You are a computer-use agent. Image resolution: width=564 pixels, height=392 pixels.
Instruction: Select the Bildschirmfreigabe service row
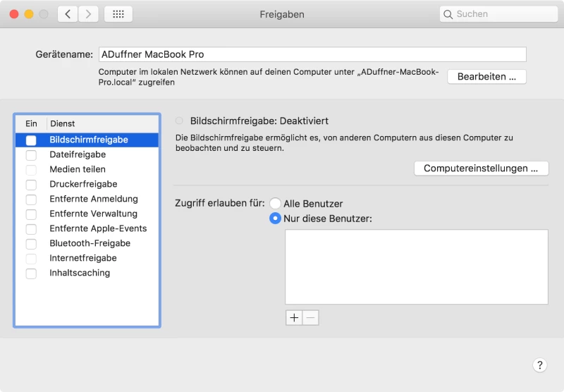[x=87, y=140]
